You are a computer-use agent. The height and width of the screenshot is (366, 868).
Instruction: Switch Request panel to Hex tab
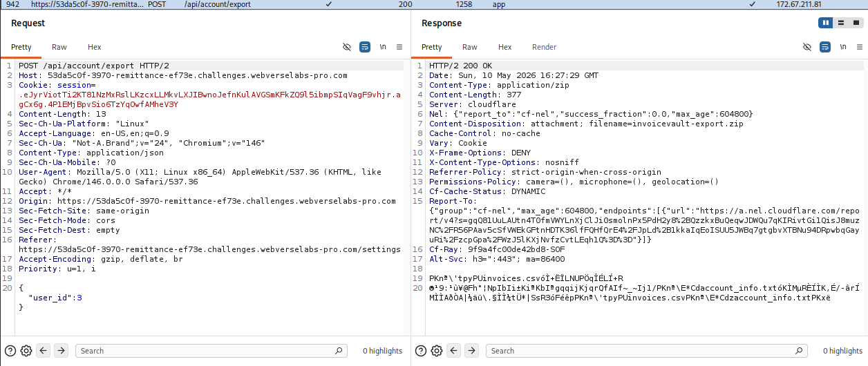tap(95, 47)
